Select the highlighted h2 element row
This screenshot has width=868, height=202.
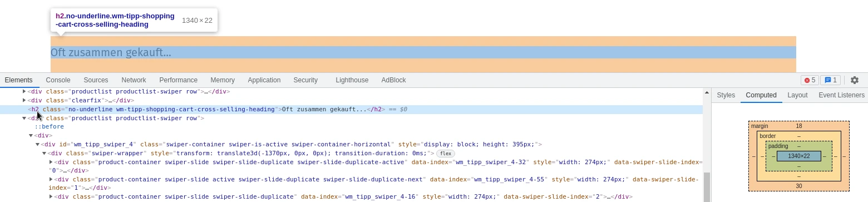pyautogui.click(x=351, y=109)
